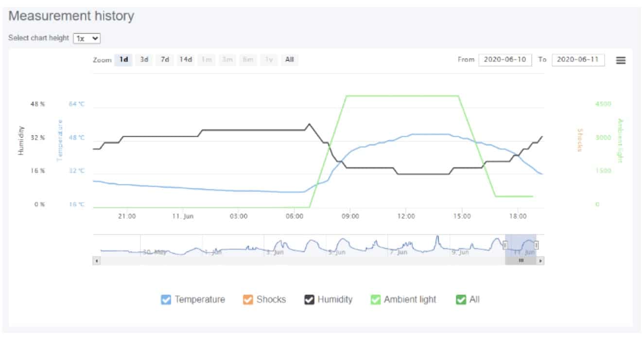Click the navigator right scroll arrow
This screenshot has height=337, width=644.
pos(540,261)
